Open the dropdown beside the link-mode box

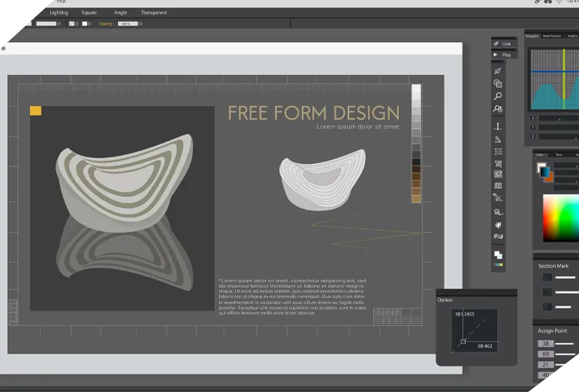(x=77, y=23)
